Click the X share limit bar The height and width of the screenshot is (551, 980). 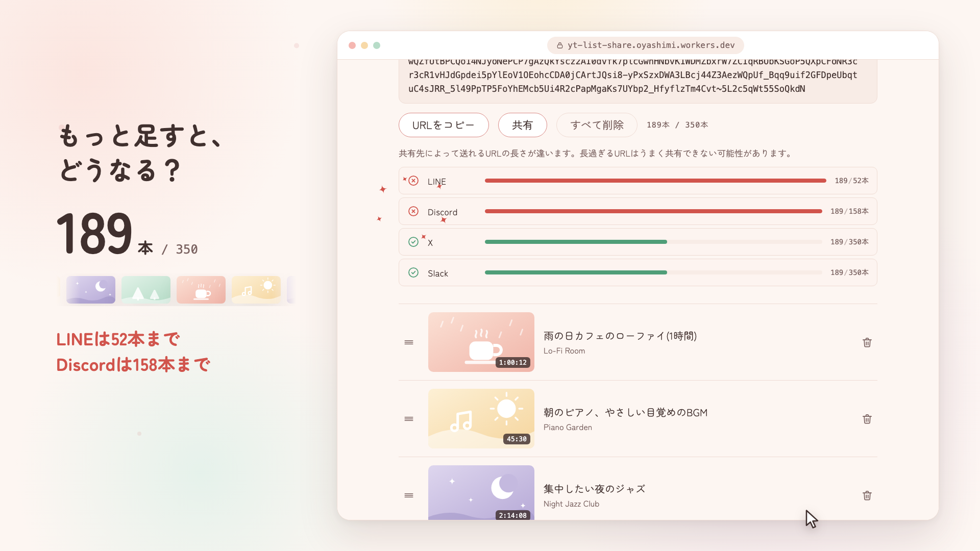point(653,242)
